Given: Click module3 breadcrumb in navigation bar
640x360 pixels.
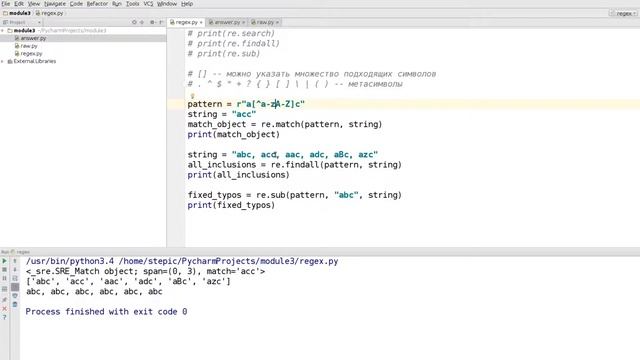Looking at the screenshot, I should point(17,13).
